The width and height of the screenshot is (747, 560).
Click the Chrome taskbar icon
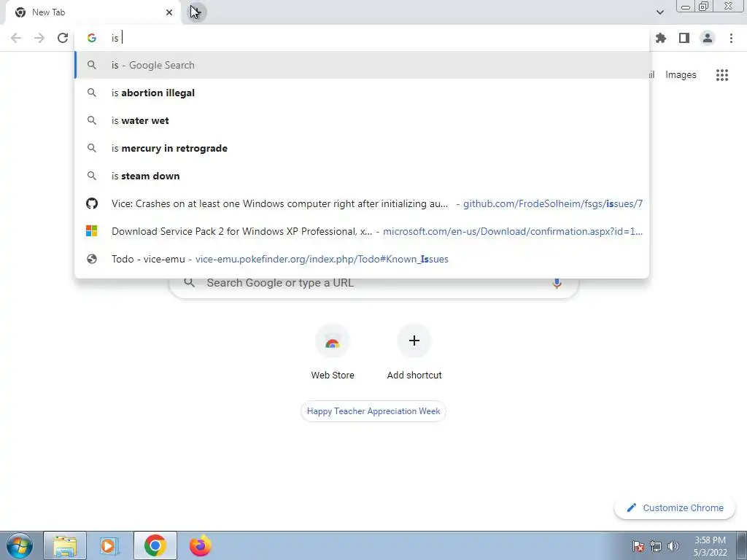(155, 545)
